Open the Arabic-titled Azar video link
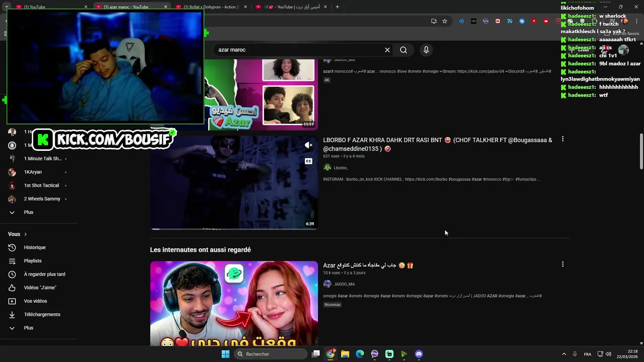644x362 pixels. (x=368, y=265)
